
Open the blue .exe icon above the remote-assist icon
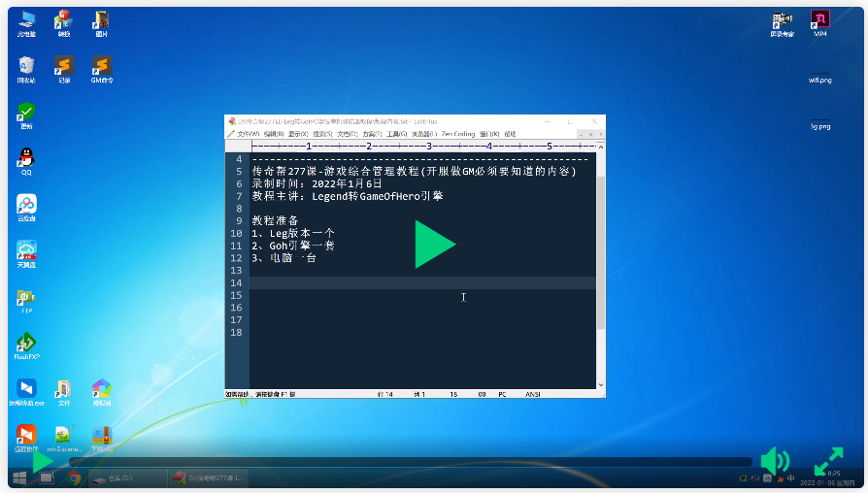coord(26,393)
